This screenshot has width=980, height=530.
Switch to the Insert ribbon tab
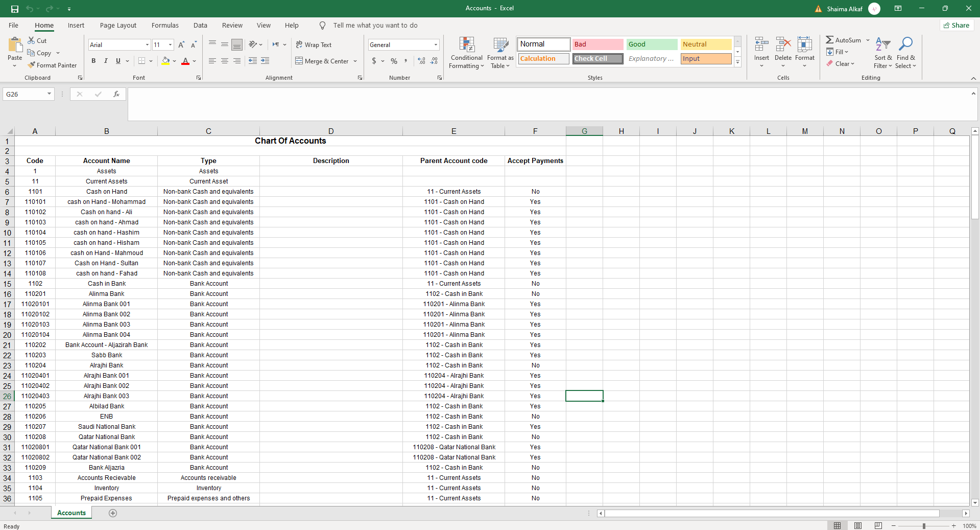(76, 26)
